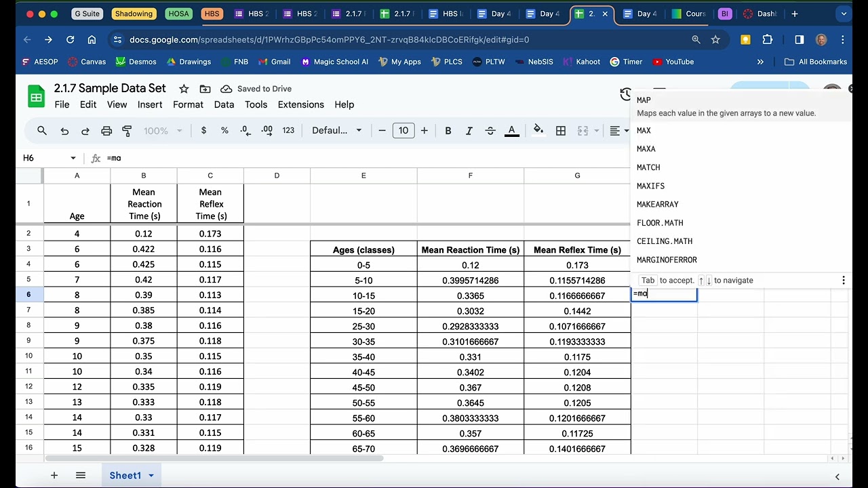Screen dimensions: 868x488
Task: Select MAX from the formula suggestions
Action: tap(741, 131)
